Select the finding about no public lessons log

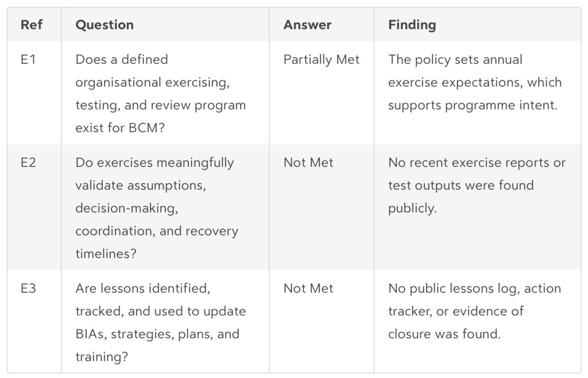coord(474,311)
